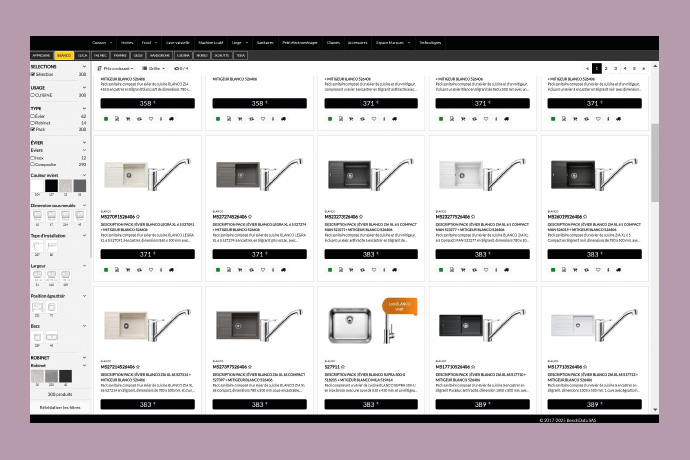690x460 pixels.
Task: Uncheck the Sélection checkbox
Action: [33, 74]
